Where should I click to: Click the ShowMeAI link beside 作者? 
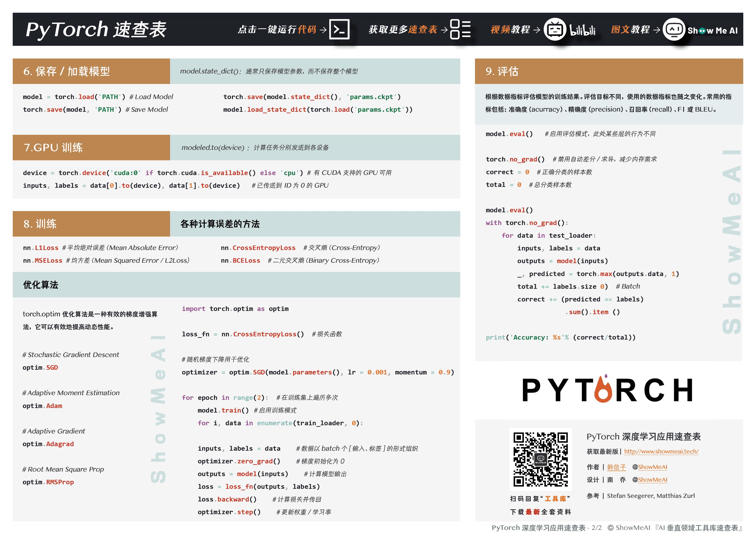(x=653, y=467)
